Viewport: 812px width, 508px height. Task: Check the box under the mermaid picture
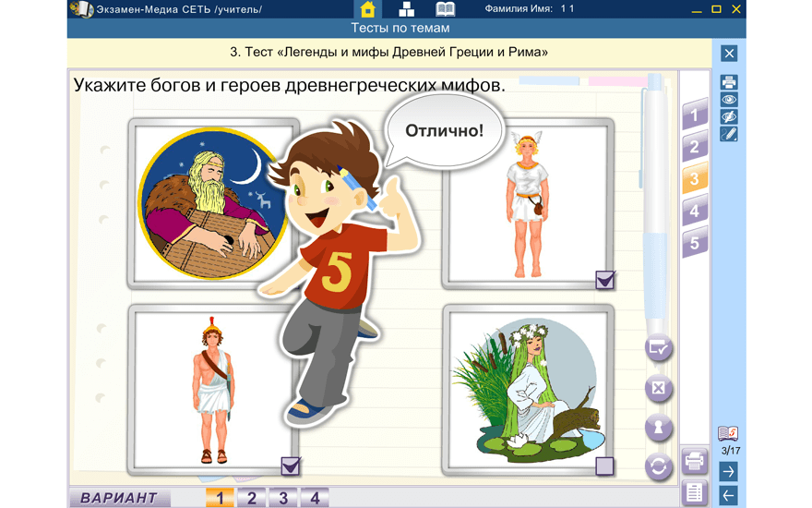[x=604, y=466]
